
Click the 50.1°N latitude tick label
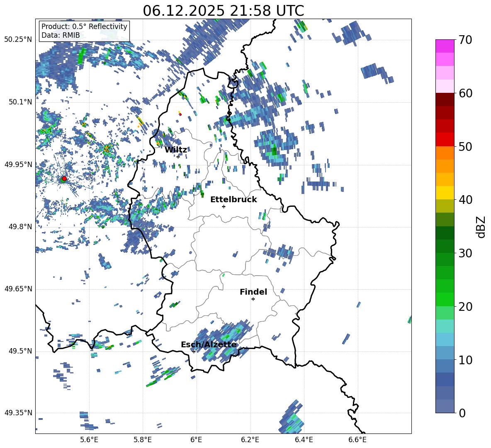(20, 102)
